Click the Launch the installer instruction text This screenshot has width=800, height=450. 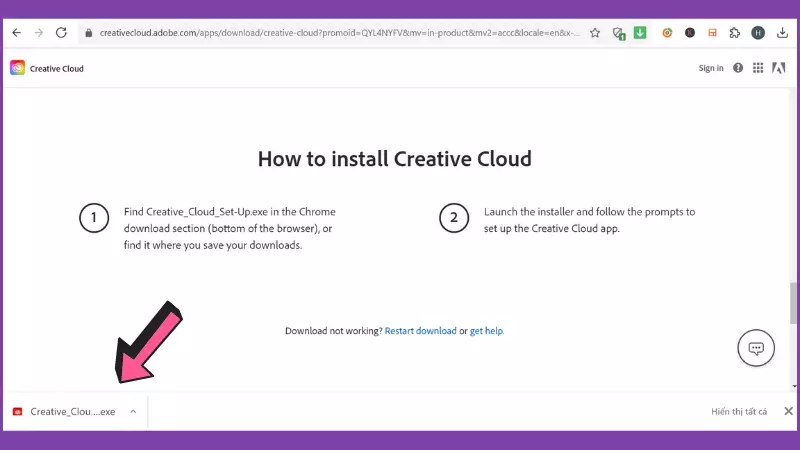click(x=589, y=220)
